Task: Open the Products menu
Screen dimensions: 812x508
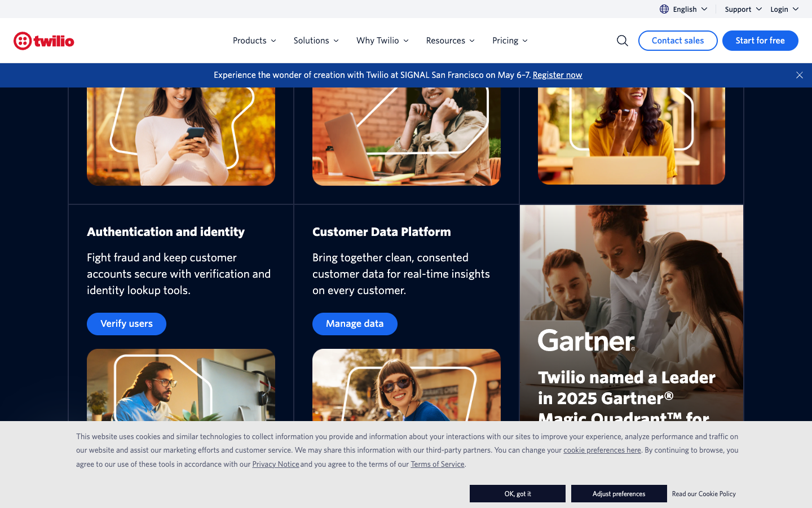Action: (x=254, y=41)
